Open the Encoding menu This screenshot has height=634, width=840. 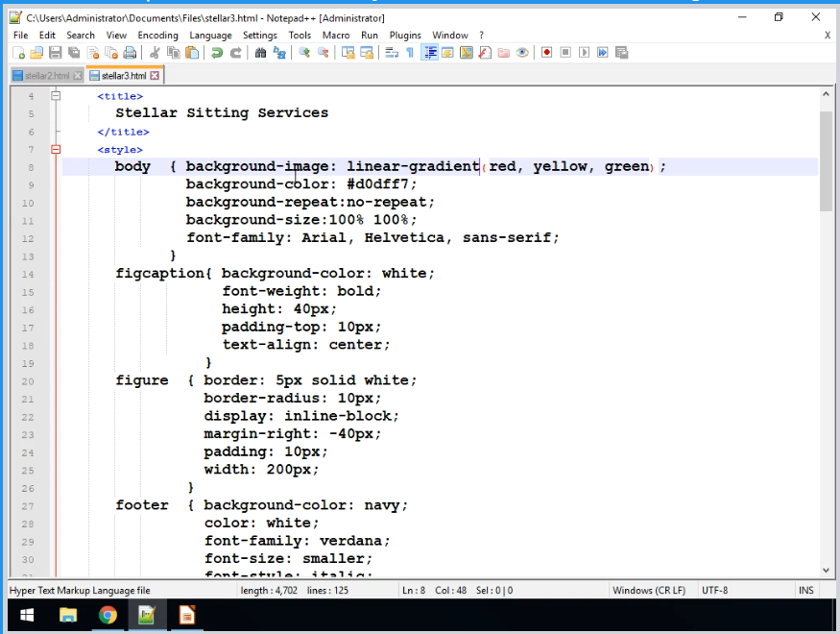point(157,36)
